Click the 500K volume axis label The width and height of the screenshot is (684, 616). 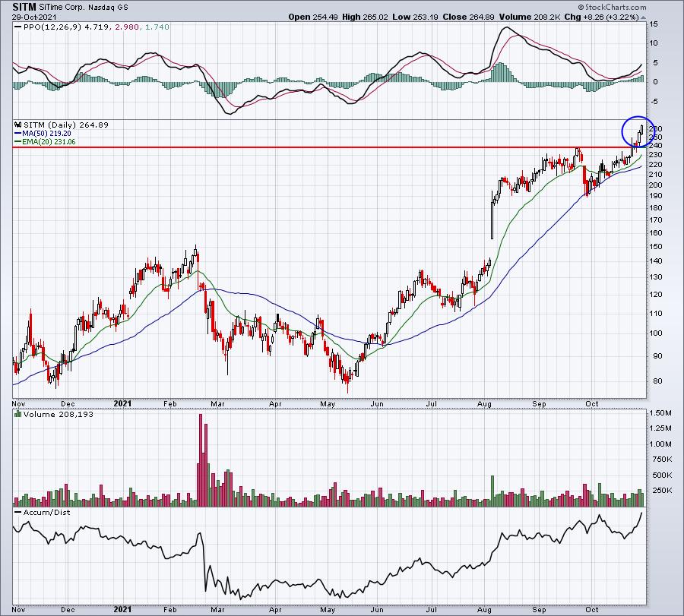(x=662, y=475)
